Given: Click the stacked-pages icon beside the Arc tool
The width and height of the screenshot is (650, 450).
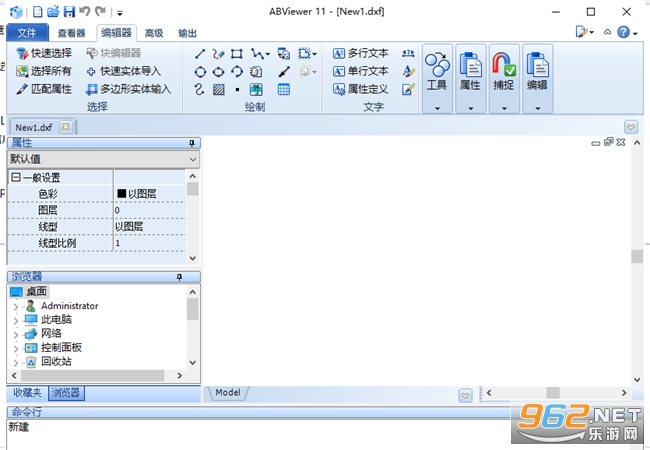Looking at the screenshot, I should click(x=256, y=72).
